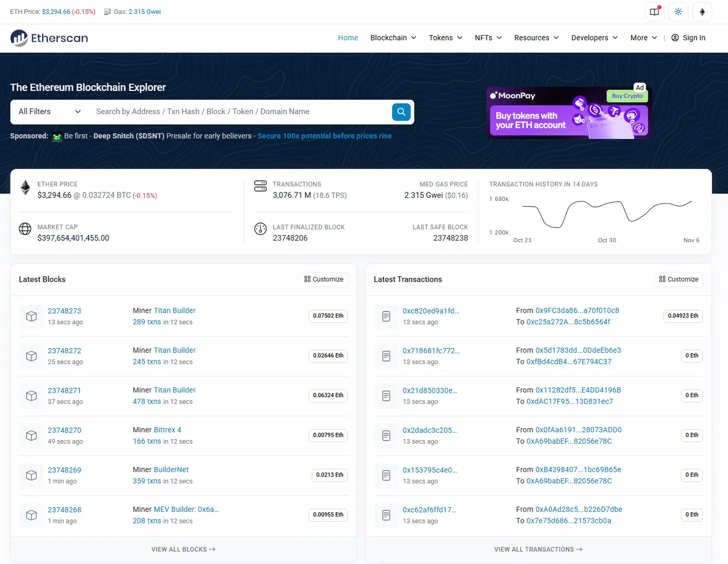This screenshot has width=728, height=564.
Task: Open the guide book icon with notification badge
Action: click(x=655, y=12)
